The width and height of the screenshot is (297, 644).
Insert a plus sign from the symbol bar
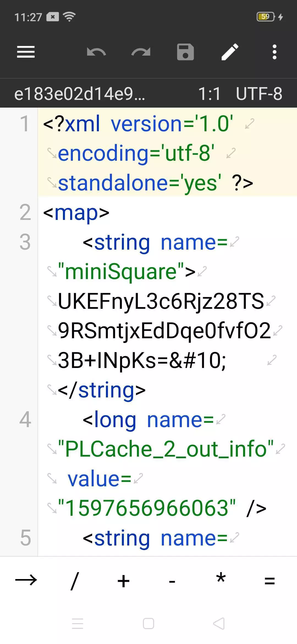(123, 581)
